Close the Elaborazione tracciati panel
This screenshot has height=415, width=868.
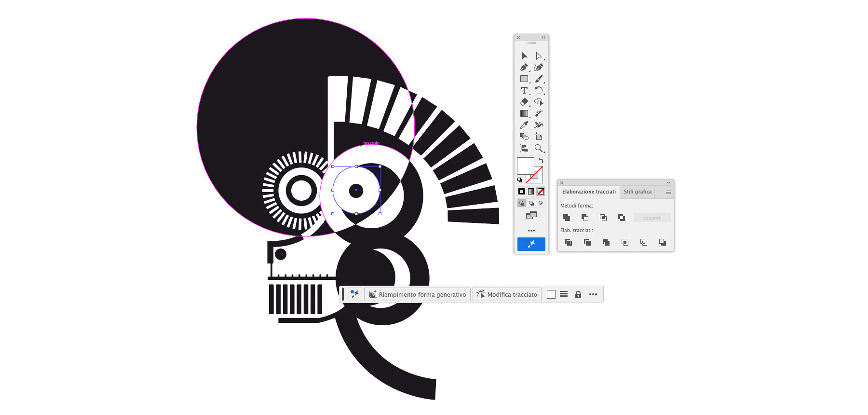[562, 183]
